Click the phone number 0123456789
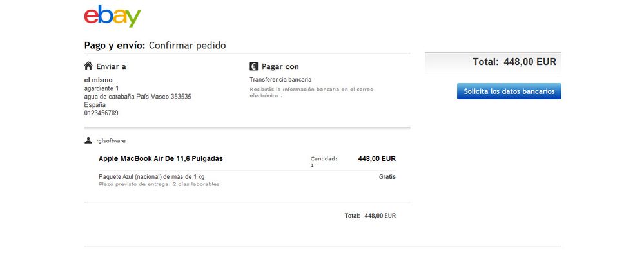644x264 pixels. coord(101,113)
